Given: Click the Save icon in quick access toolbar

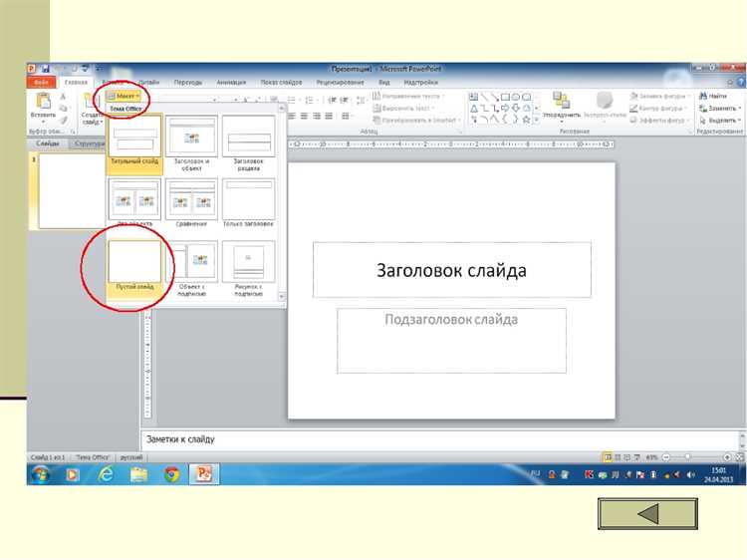Looking at the screenshot, I should (45, 70).
